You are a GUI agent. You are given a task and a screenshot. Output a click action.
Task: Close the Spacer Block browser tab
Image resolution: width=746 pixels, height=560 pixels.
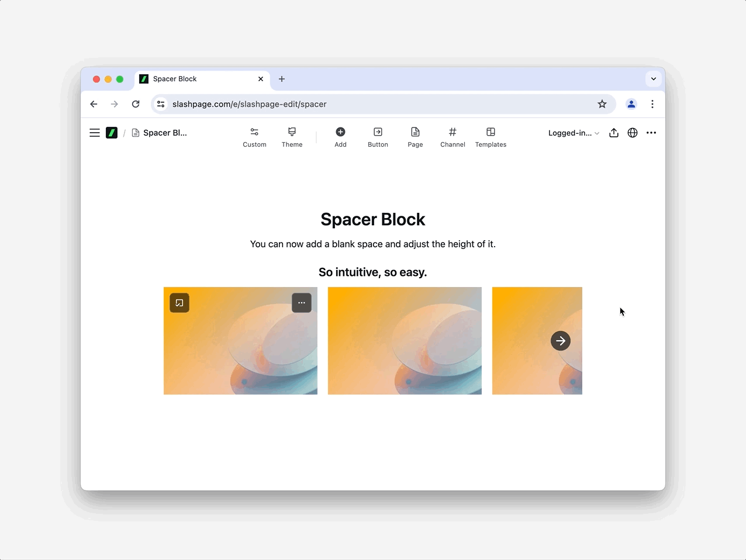pyautogui.click(x=261, y=79)
